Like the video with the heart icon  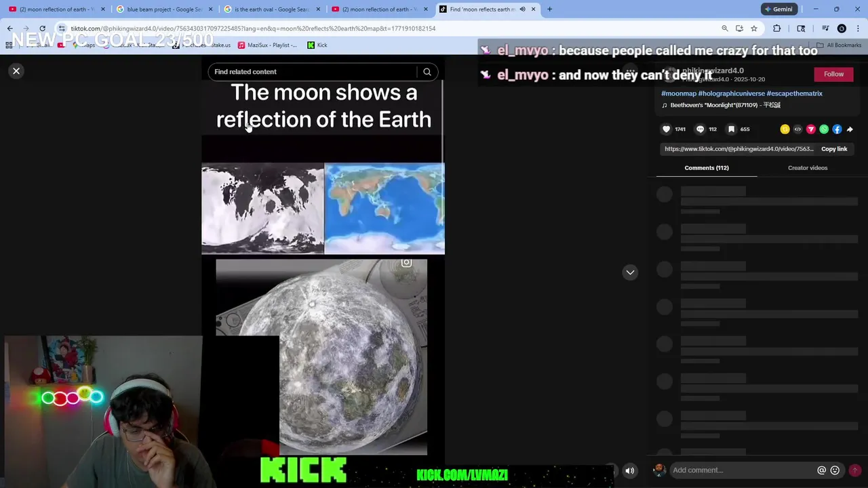pos(667,129)
